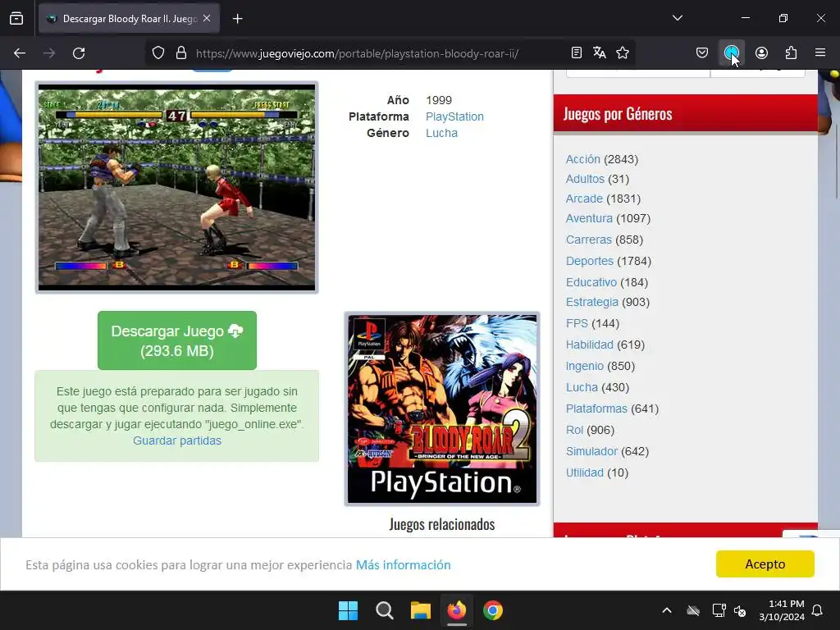
Task: Open the tracking protection shield icon
Action: pyautogui.click(x=158, y=53)
